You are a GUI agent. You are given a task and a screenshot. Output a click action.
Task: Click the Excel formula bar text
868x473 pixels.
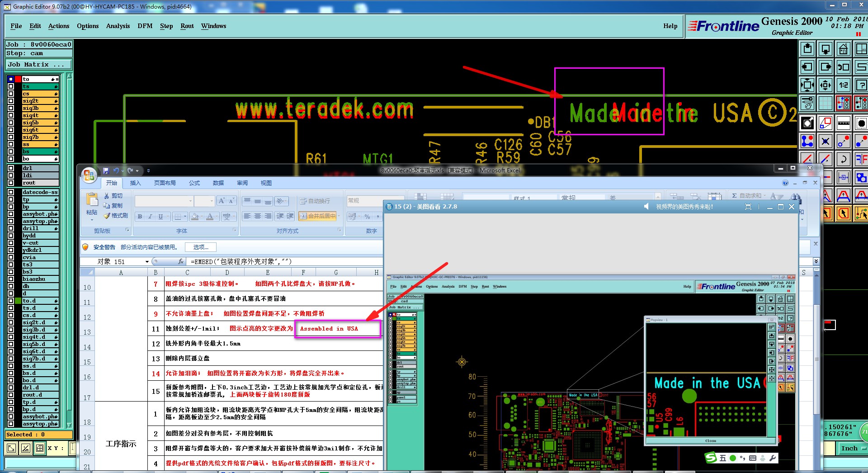[x=241, y=261]
